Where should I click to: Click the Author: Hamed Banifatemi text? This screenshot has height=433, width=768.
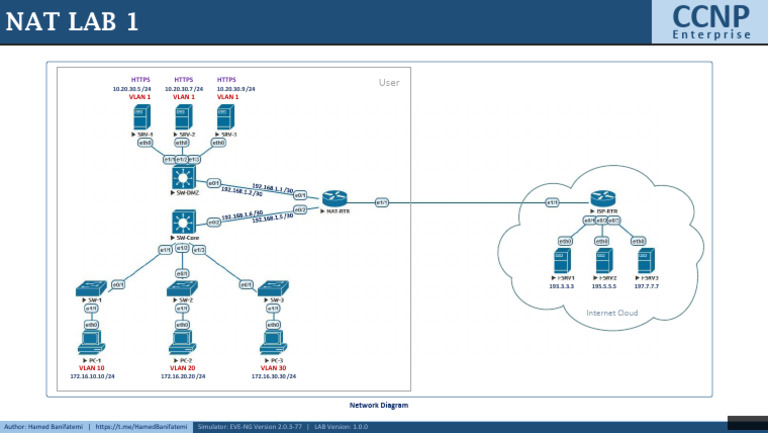pos(44,427)
